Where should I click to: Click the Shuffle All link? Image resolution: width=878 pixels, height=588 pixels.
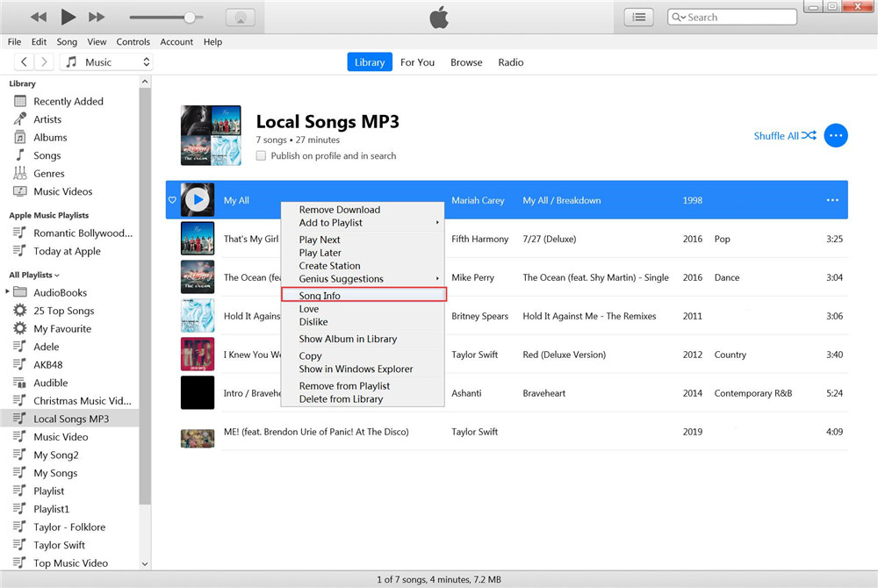coord(784,135)
